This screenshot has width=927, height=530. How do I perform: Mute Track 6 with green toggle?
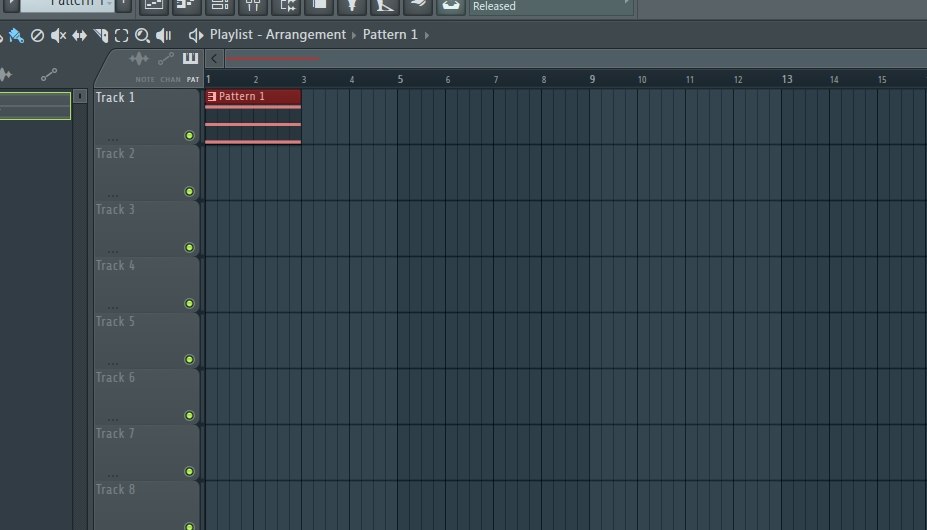(189, 415)
